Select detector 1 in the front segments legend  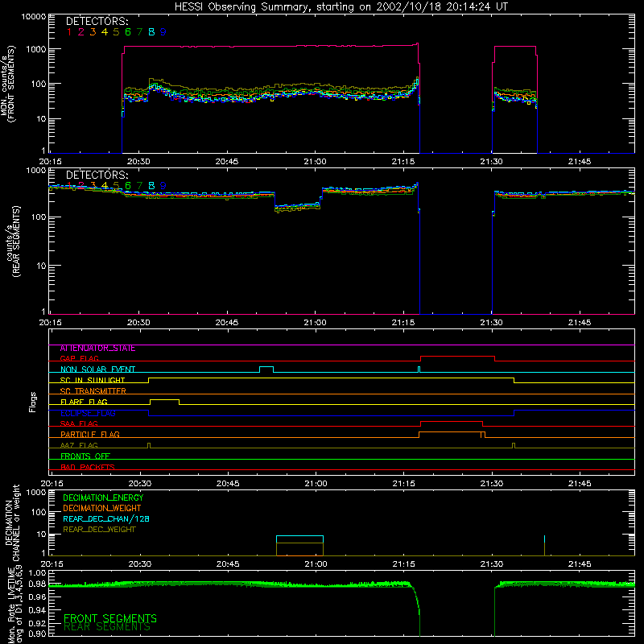(69, 32)
